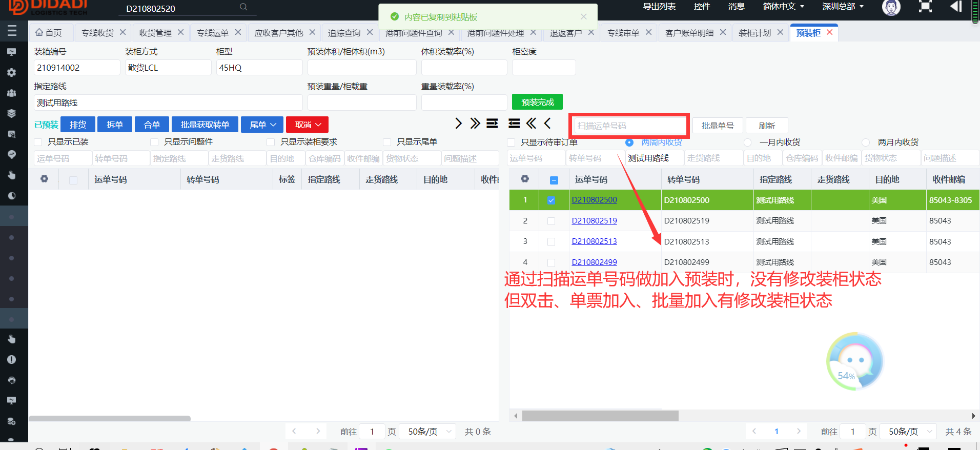Dismiss the clipboard copied notification
The image size is (980, 450).
tap(583, 17)
